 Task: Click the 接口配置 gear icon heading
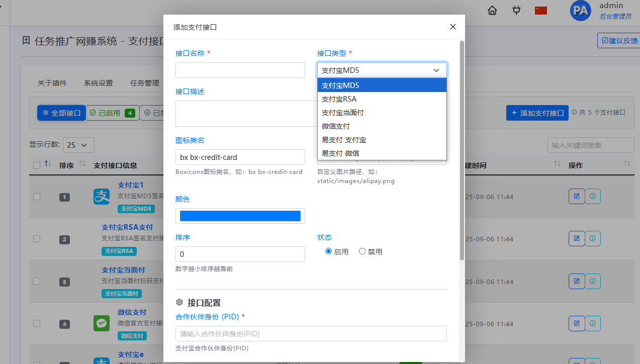[x=179, y=302]
